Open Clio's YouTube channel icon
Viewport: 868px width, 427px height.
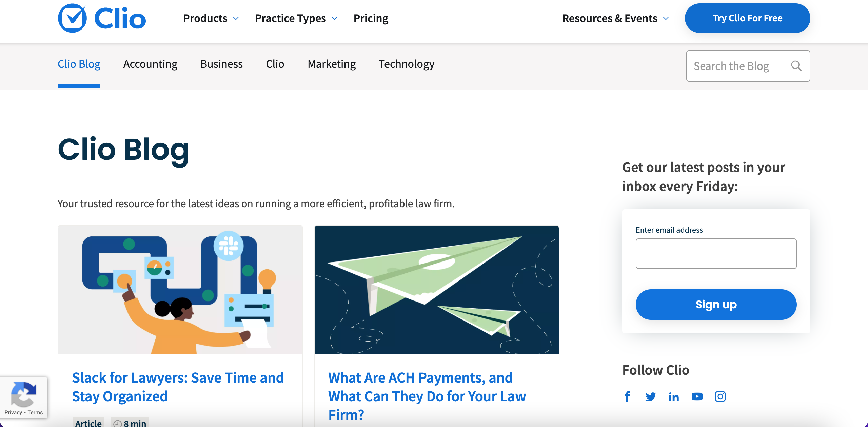[x=697, y=396]
